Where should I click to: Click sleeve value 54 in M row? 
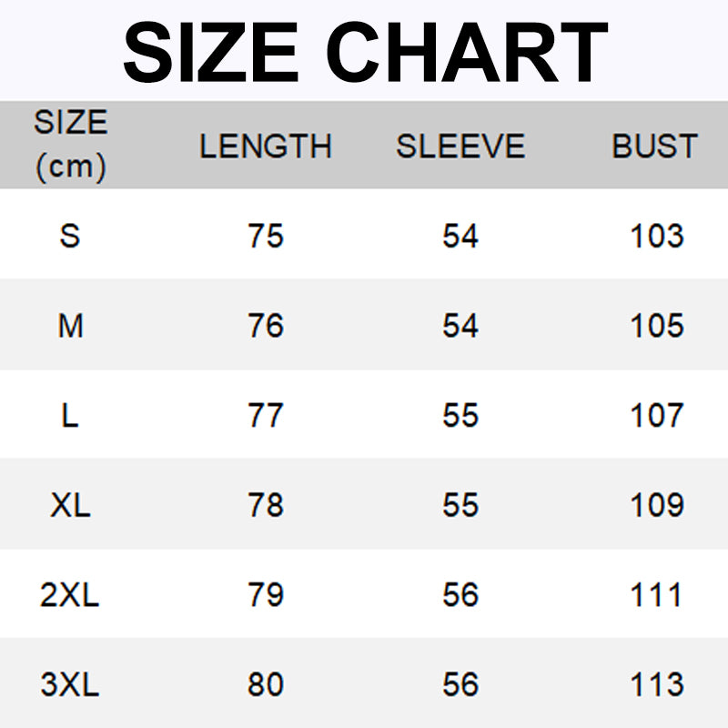click(x=460, y=326)
